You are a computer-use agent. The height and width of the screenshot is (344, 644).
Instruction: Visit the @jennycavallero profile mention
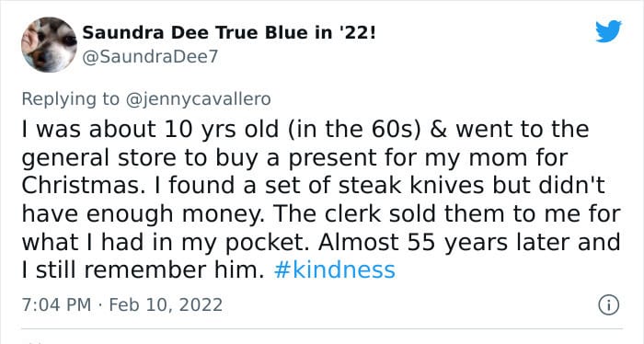(x=198, y=99)
